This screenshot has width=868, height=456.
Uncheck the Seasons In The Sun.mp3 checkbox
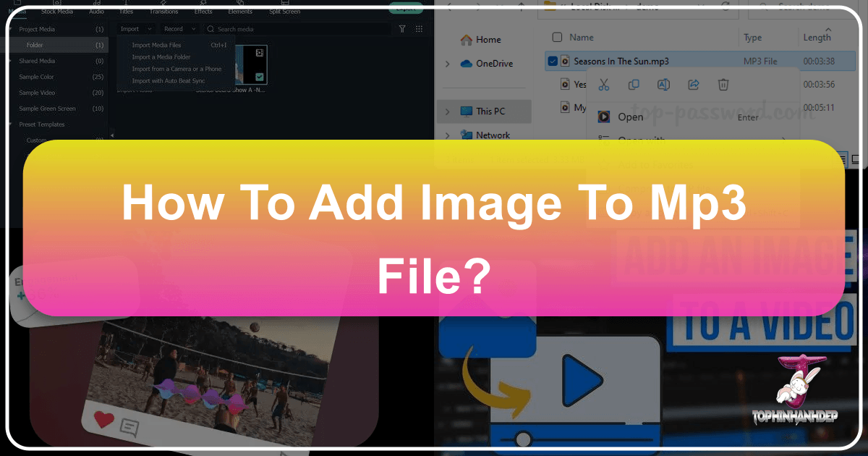click(x=553, y=62)
